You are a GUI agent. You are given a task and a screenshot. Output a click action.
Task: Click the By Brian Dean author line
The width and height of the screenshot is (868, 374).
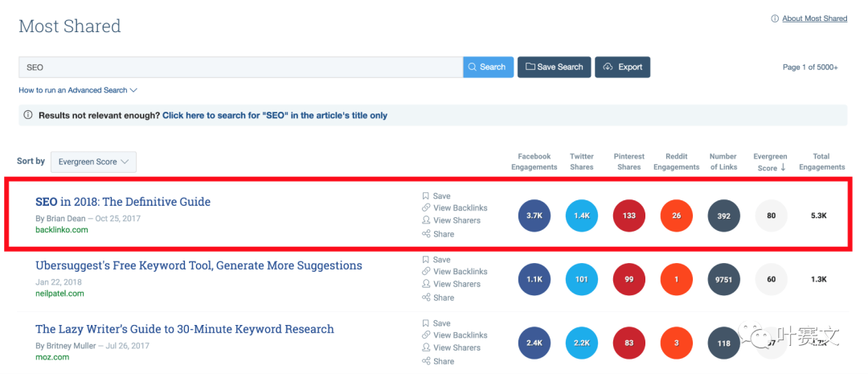click(x=60, y=218)
